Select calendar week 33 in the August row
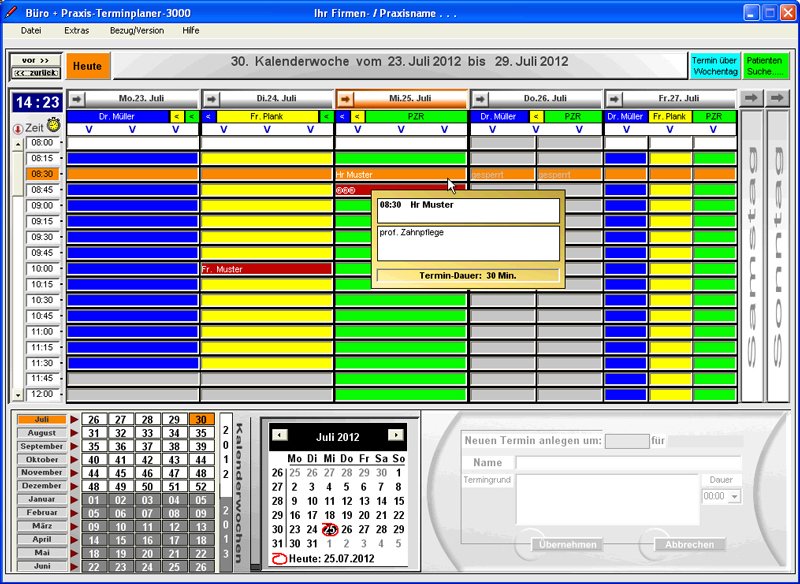The height and width of the screenshot is (584, 800). (147, 433)
